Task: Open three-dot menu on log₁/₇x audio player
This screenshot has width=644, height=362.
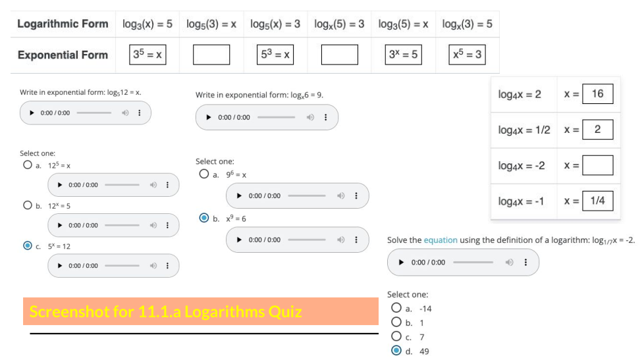Action: [x=525, y=262]
